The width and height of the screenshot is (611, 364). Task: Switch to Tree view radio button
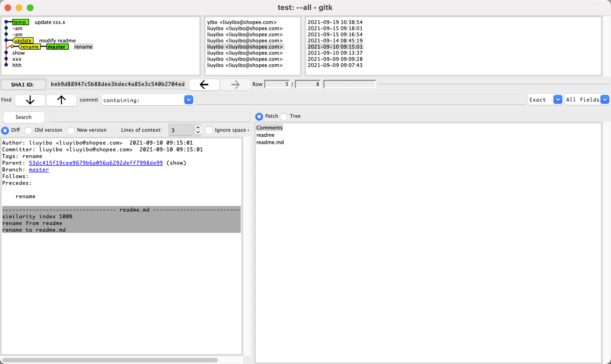coord(284,116)
